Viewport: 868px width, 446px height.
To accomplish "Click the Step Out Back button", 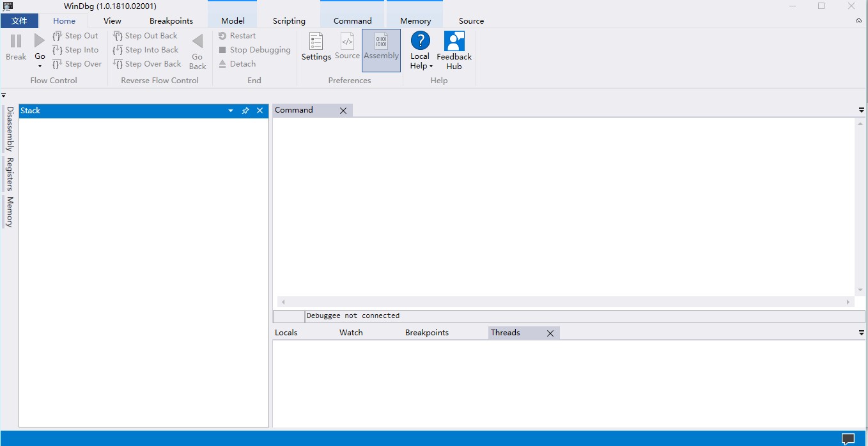I will pyautogui.click(x=146, y=35).
